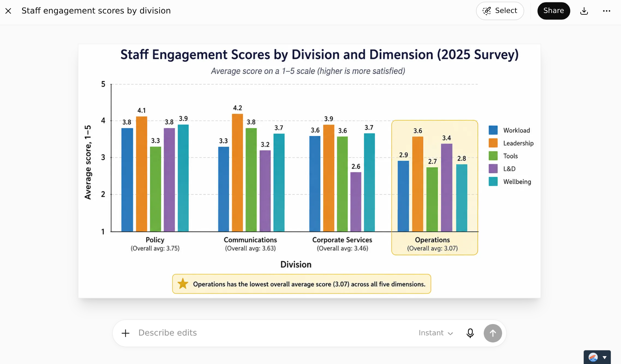
Task: Click the highlighted Operations division label
Action: [432, 240]
